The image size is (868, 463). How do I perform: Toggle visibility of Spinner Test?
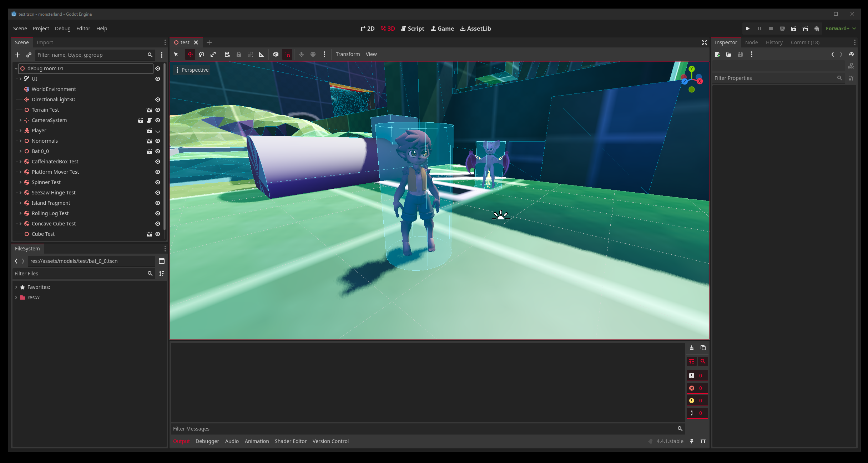tap(158, 182)
